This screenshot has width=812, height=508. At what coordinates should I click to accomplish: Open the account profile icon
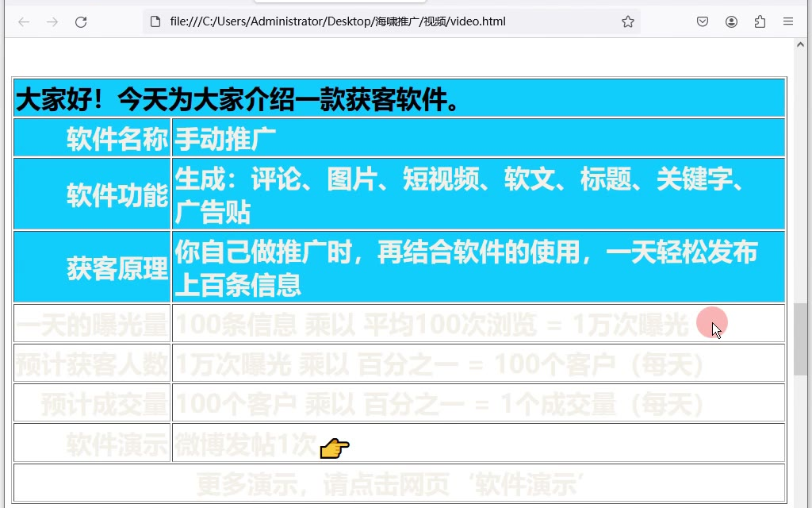tap(731, 21)
